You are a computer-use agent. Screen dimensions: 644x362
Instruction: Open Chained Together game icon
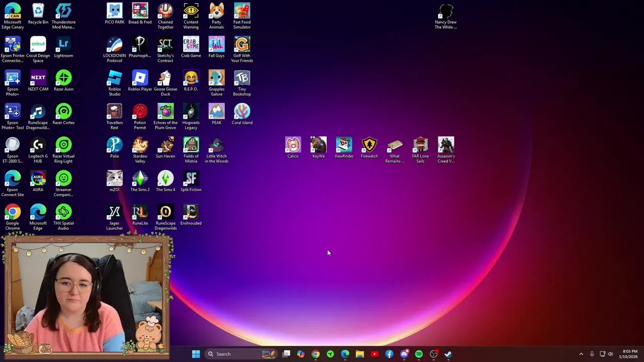point(166,16)
